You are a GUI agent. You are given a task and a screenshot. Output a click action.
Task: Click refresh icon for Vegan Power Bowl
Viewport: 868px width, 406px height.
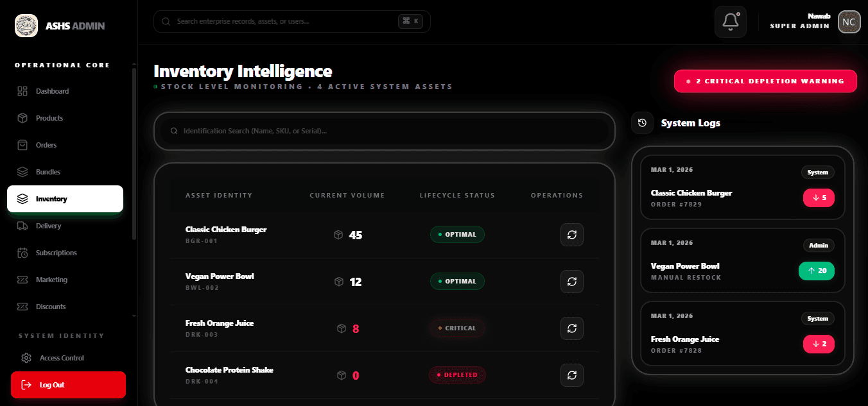tap(571, 282)
